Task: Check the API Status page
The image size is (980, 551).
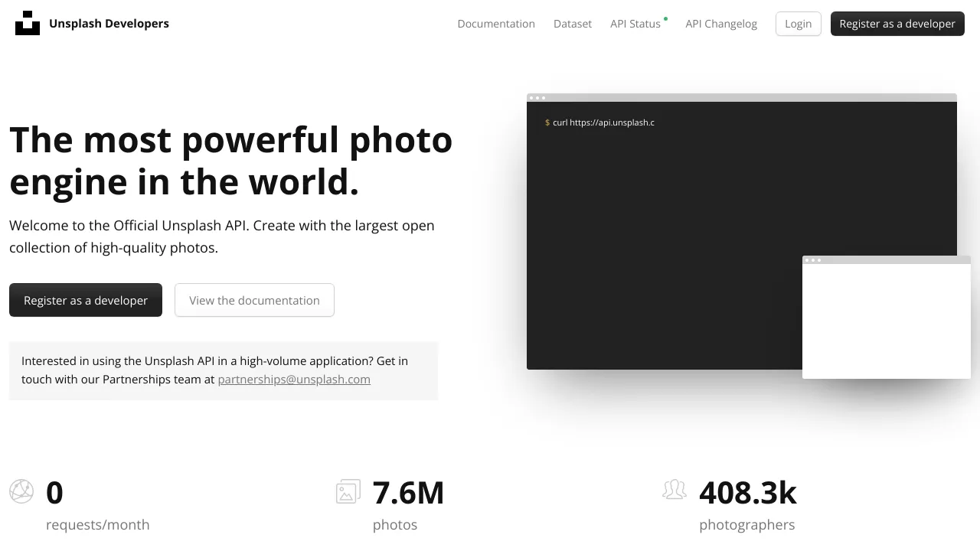Action: (x=635, y=24)
